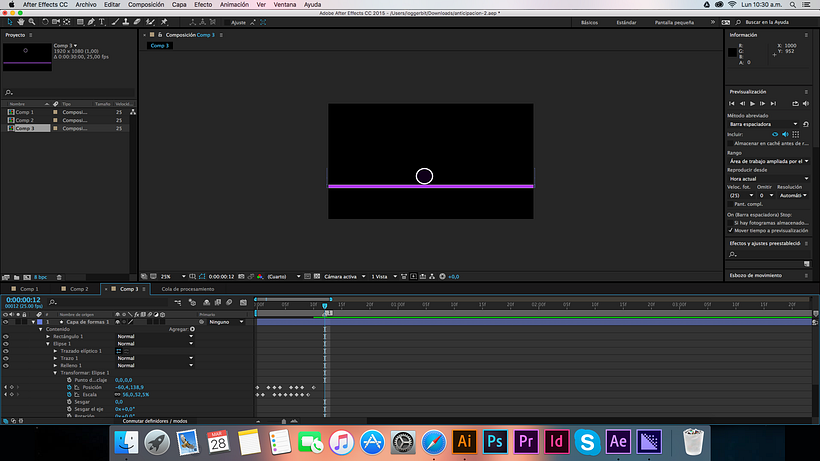
Task: Open Photoshop from the dock
Action: coord(494,440)
